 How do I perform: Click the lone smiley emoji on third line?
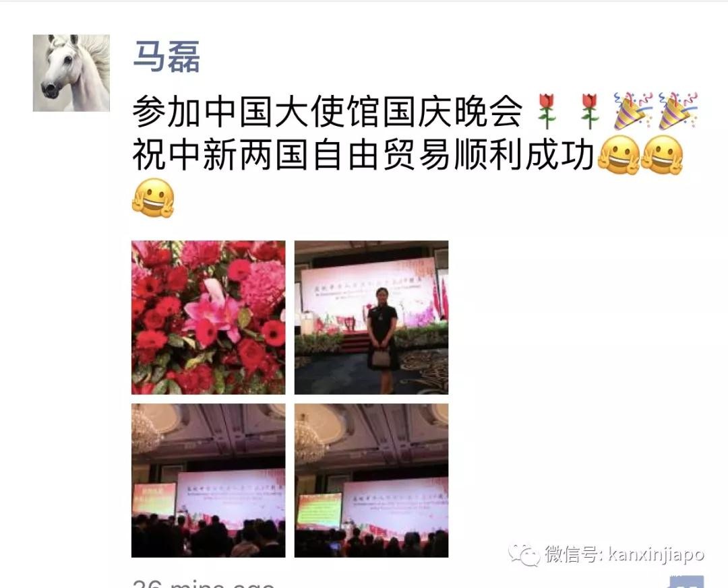pyautogui.click(x=153, y=198)
